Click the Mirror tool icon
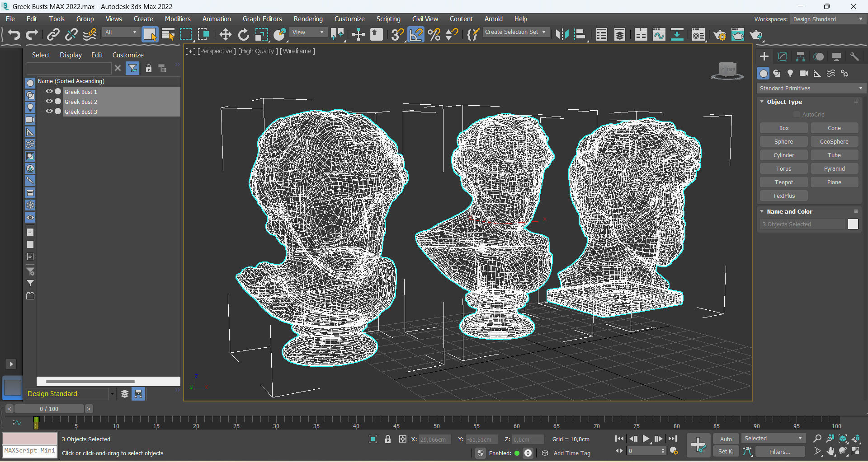Screen dimensions: 868x462 562,35
